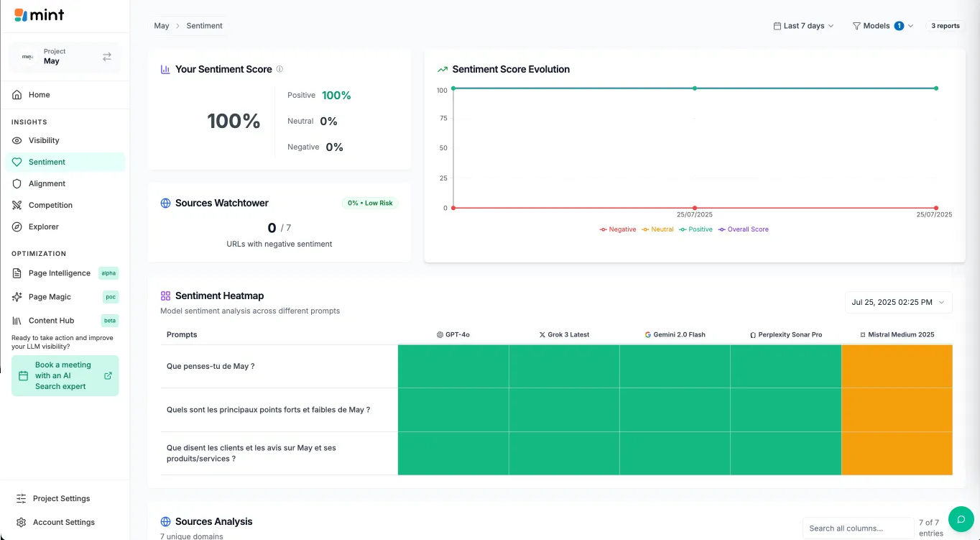The height and width of the screenshot is (540, 980).
Task: Click the project switch arrows icon
Action: click(107, 57)
